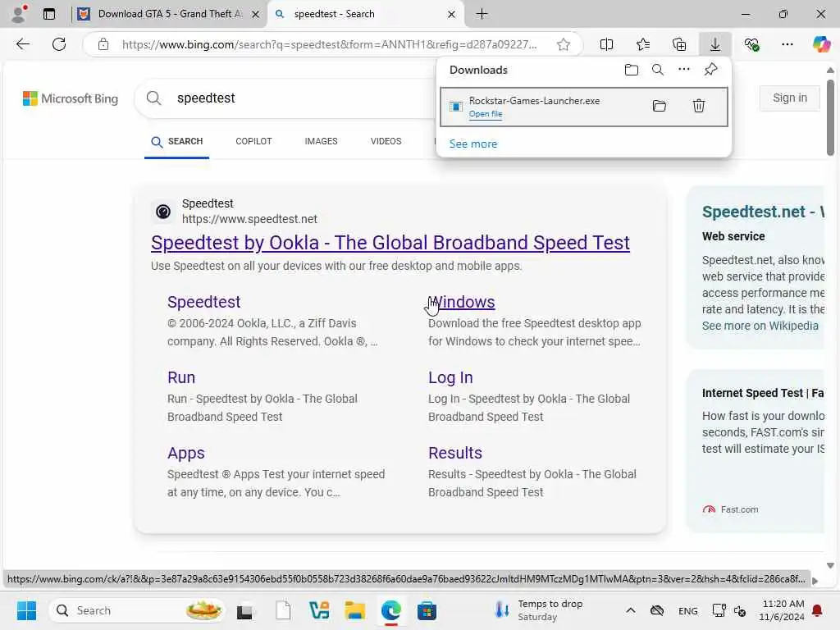
Task: Switch to Download GTA 5 tab
Action: coord(169,14)
